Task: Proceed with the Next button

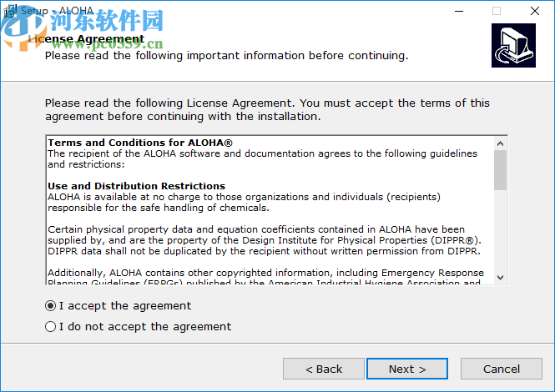Action: (407, 369)
